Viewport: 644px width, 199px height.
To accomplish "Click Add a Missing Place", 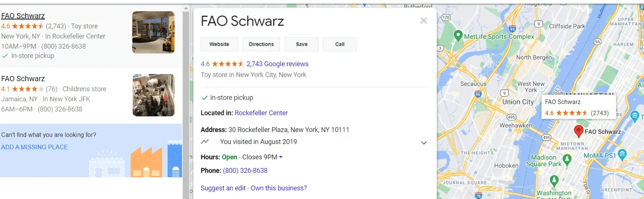I will 35,147.
